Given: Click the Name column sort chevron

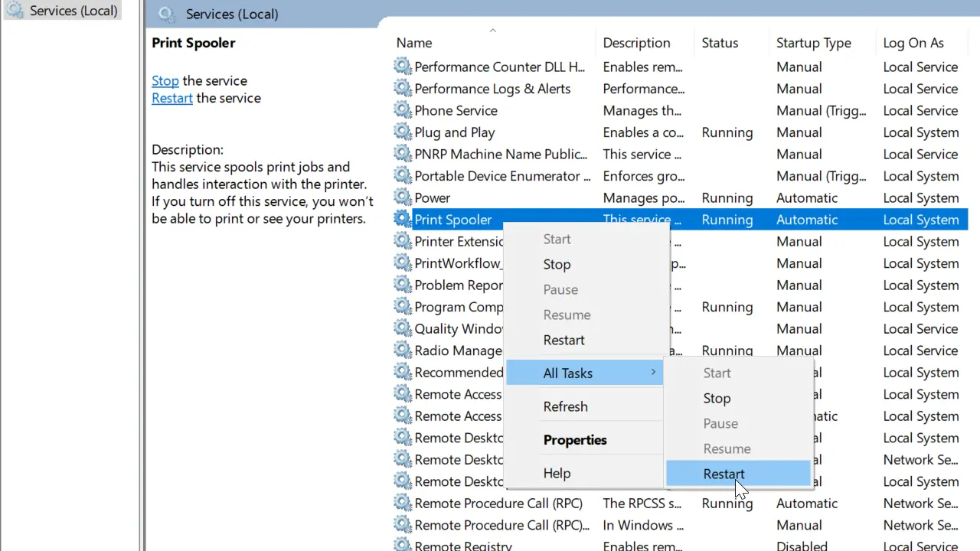Looking at the screenshot, I should (492, 31).
